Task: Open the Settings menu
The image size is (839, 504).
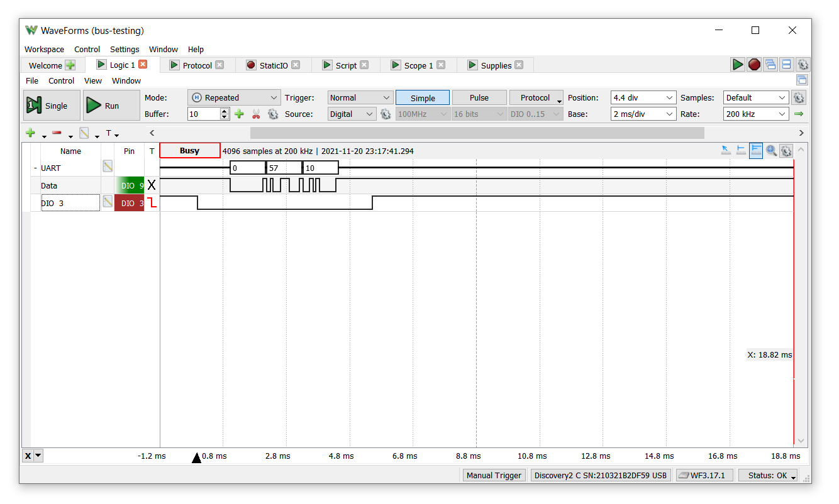Action: [x=125, y=49]
